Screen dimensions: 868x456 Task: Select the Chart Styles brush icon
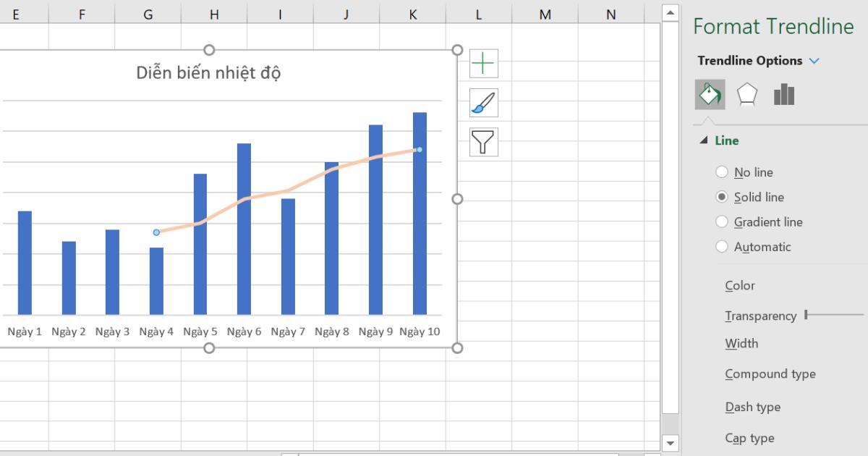(482, 103)
